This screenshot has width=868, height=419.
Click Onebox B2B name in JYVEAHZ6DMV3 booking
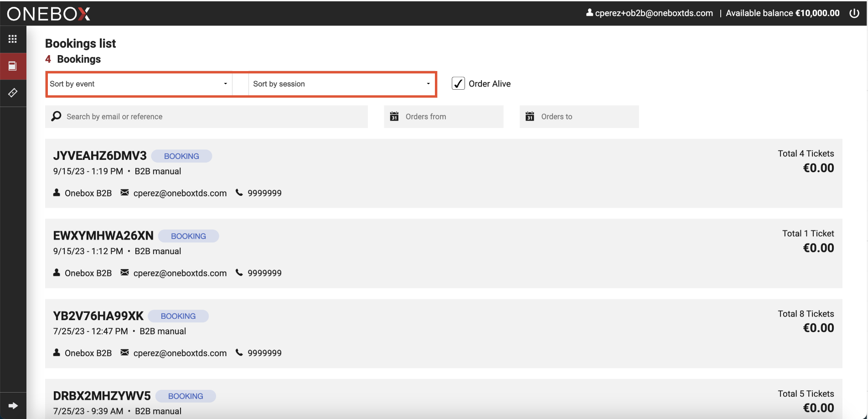click(88, 193)
